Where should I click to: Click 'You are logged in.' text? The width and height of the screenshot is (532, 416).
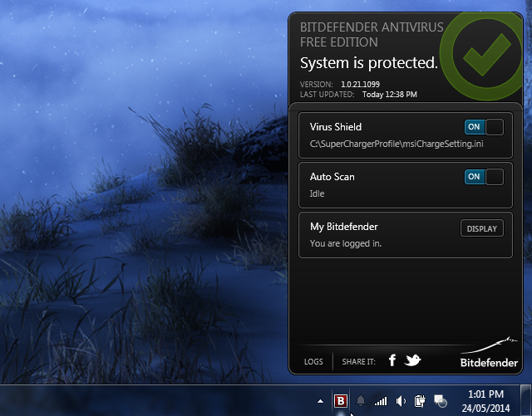point(346,244)
